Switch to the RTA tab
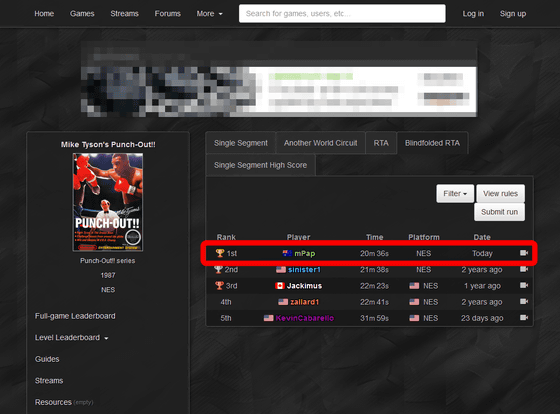Viewport: 560px width, 414px height. point(381,143)
